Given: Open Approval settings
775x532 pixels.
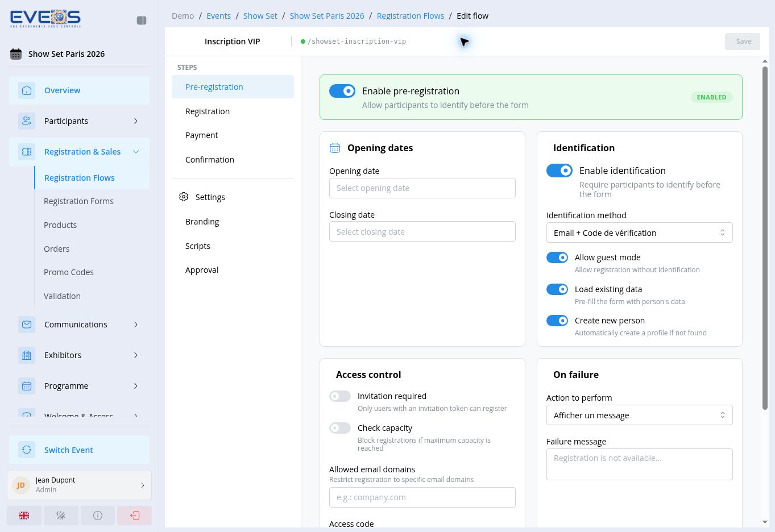Looking at the screenshot, I should (233, 270).
